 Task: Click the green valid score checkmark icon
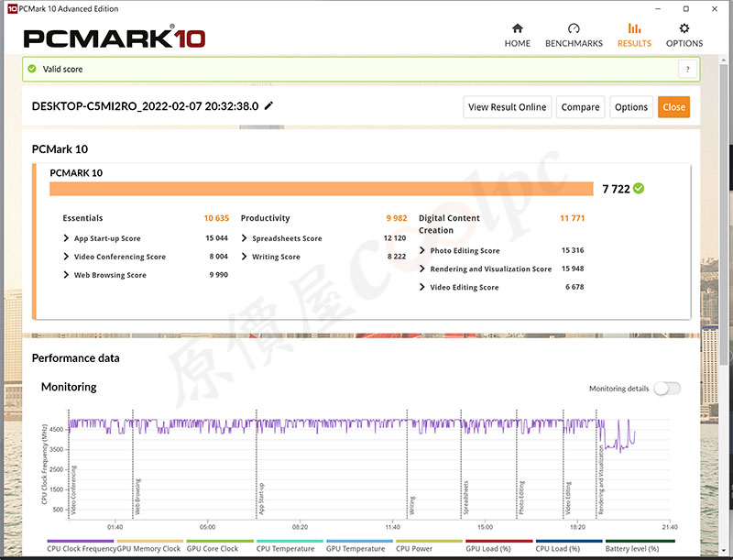32,69
